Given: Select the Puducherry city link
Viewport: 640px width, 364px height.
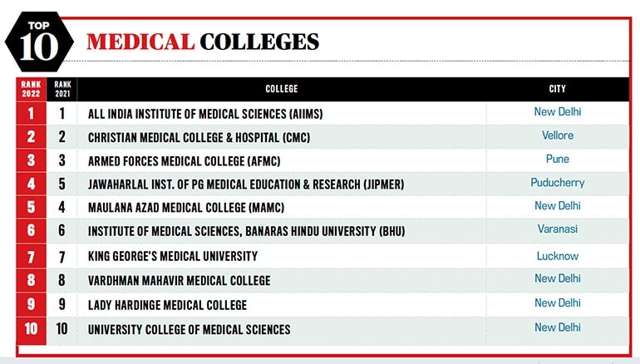Looking at the screenshot, I should (557, 182).
